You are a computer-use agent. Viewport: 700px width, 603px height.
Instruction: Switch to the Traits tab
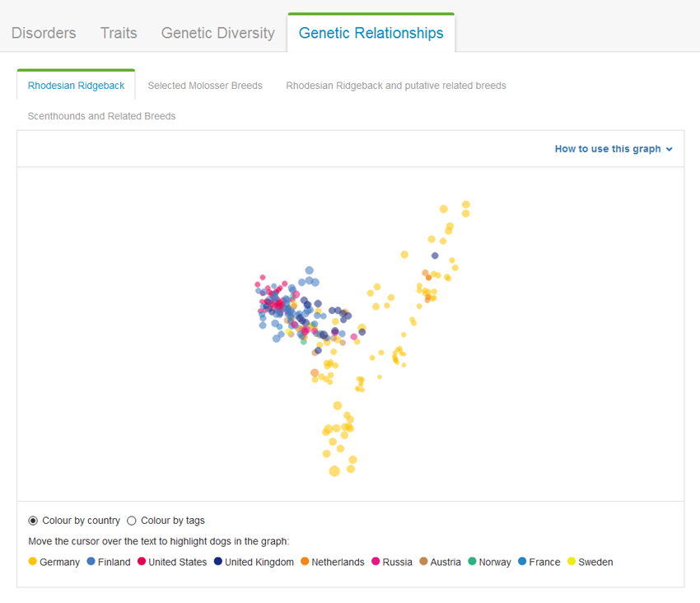coord(119,33)
